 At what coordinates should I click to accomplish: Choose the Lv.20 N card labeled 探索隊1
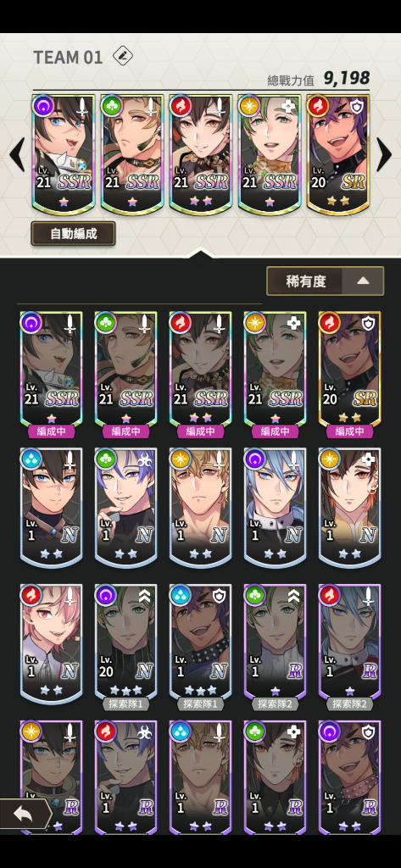125,643
